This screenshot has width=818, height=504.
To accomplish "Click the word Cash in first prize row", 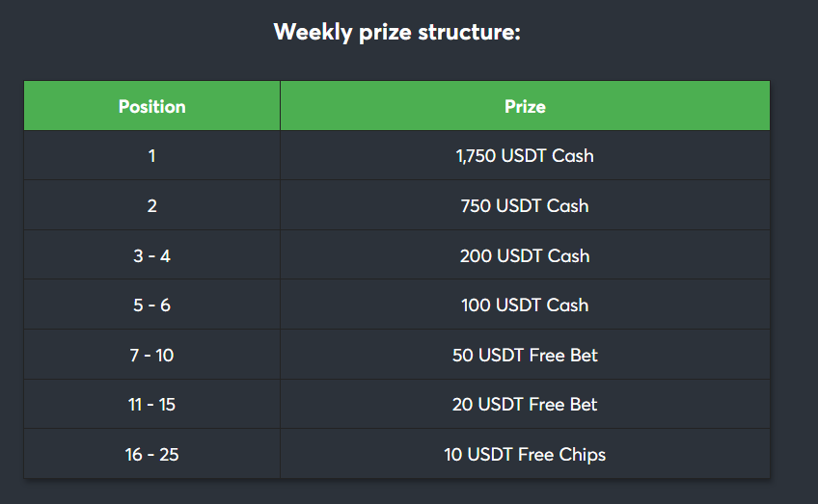I will point(573,155).
